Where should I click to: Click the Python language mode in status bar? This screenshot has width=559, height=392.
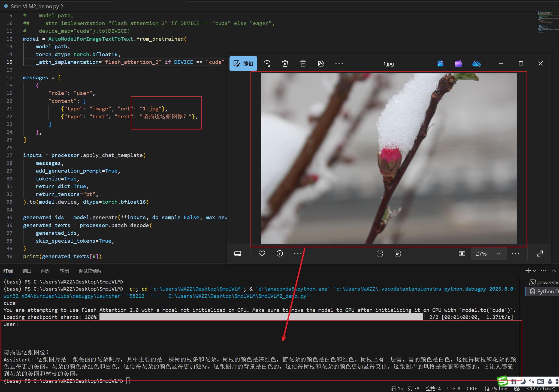[x=500, y=389]
